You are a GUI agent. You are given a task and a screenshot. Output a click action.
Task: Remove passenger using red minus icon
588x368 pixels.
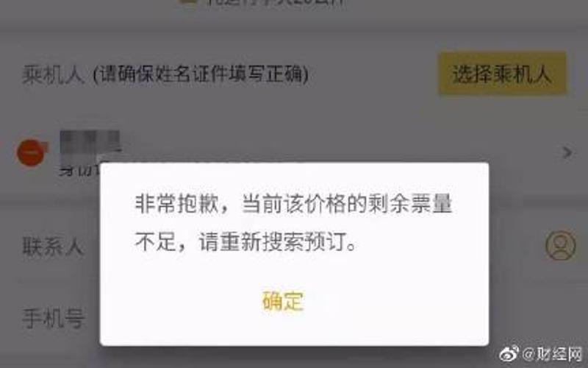point(31,152)
